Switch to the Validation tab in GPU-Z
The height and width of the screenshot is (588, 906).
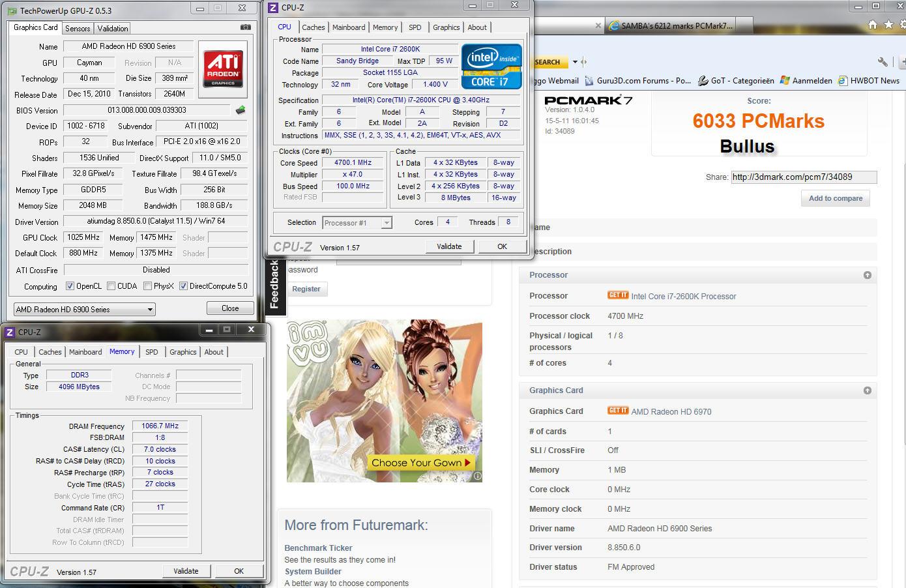coord(113,28)
